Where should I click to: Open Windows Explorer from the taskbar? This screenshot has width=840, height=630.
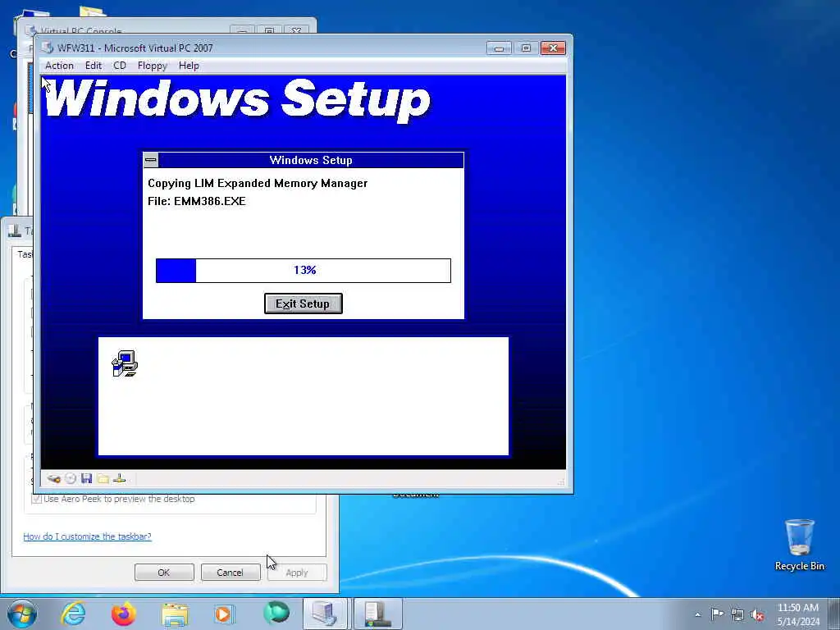tap(175, 614)
